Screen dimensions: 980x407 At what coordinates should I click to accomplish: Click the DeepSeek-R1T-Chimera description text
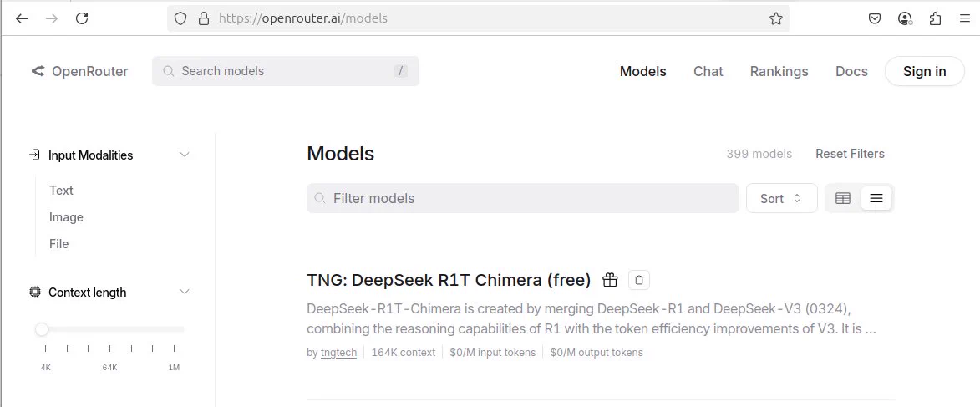(592, 319)
